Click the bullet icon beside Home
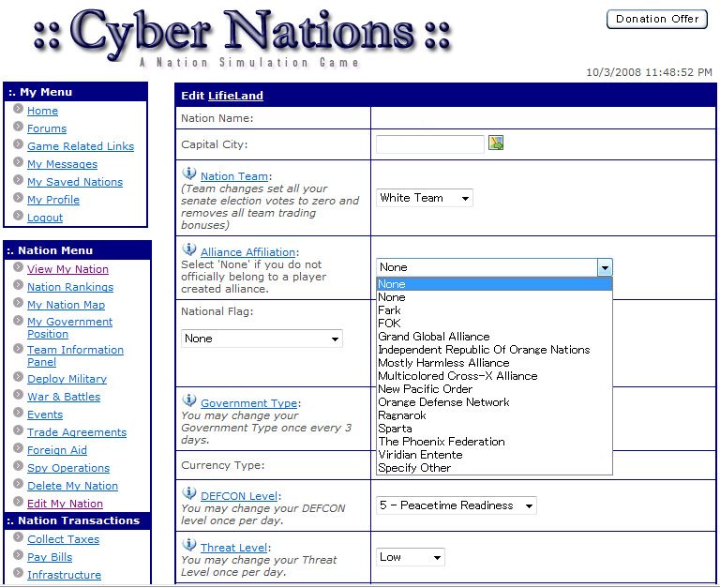Screen dimensions: 720x588 pyautogui.click(x=18, y=109)
